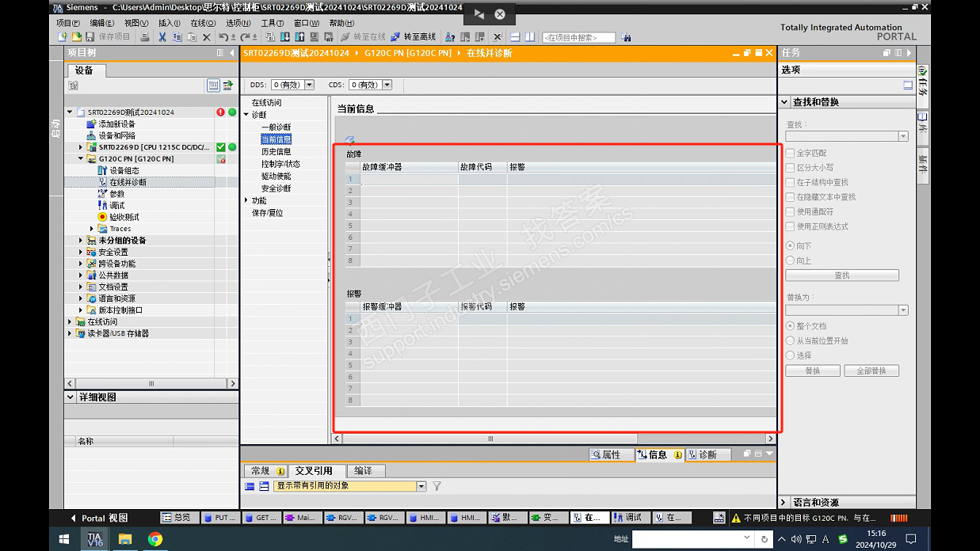Image resolution: width=980 pixels, height=551 pixels.
Task: Enable 在隐藏文本中查找 checkbox
Action: coord(790,197)
